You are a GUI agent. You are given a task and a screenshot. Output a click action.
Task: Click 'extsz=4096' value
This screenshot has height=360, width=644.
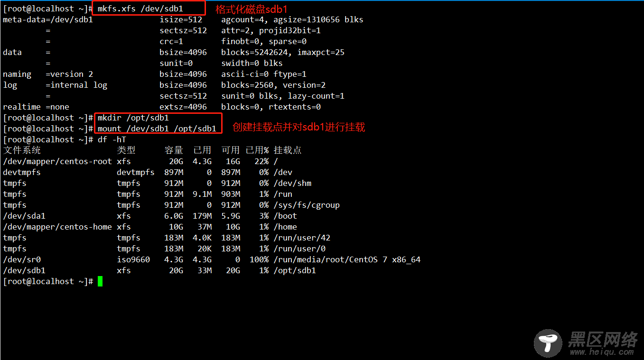coord(183,107)
